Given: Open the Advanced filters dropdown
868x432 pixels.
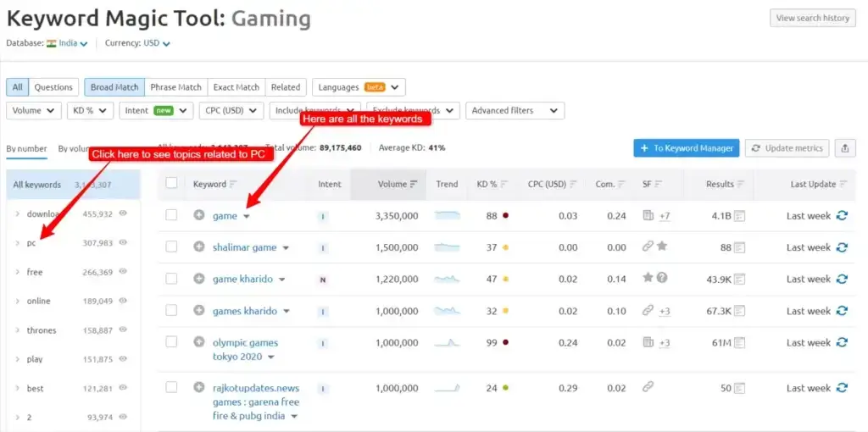Looking at the screenshot, I should (x=515, y=111).
